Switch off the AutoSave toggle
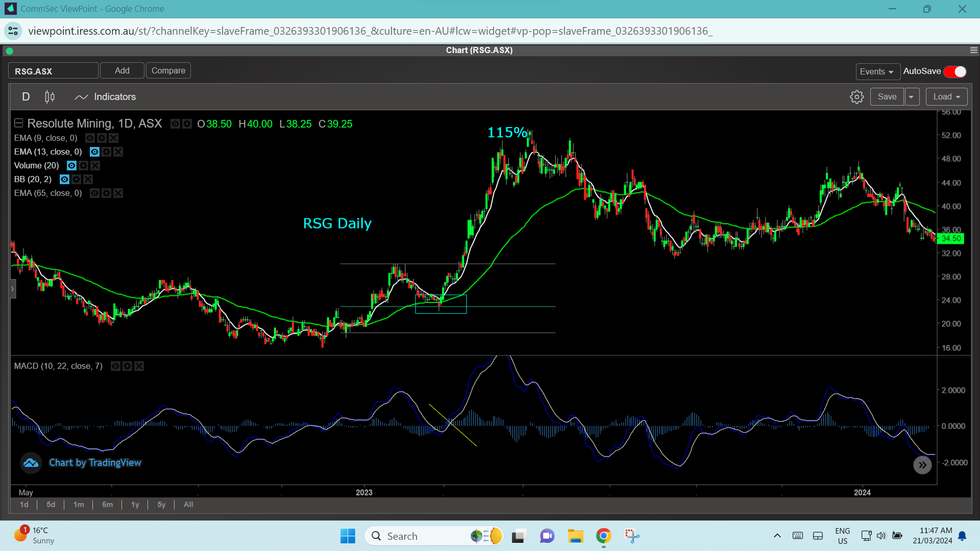The width and height of the screenshot is (980, 551). [955, 72]
